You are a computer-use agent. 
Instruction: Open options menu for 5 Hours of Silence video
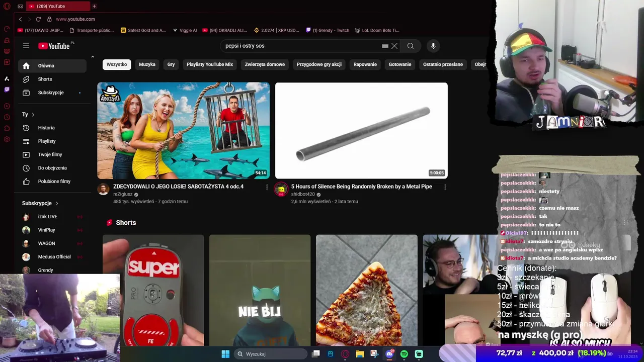445,187
